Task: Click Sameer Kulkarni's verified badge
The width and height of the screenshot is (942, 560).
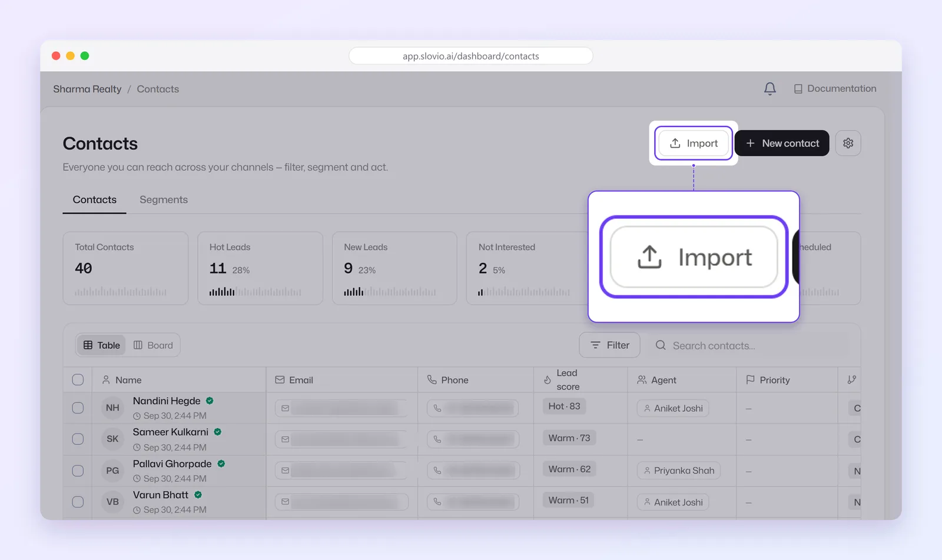Action: click(217, 432)
